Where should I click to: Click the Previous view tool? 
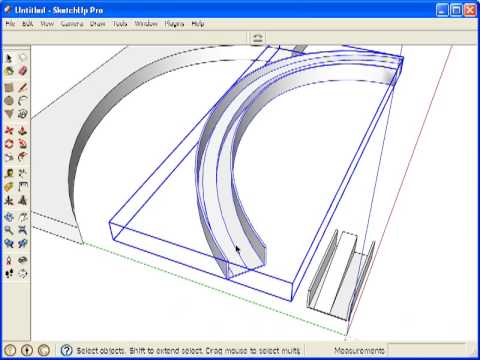point(9,244)
